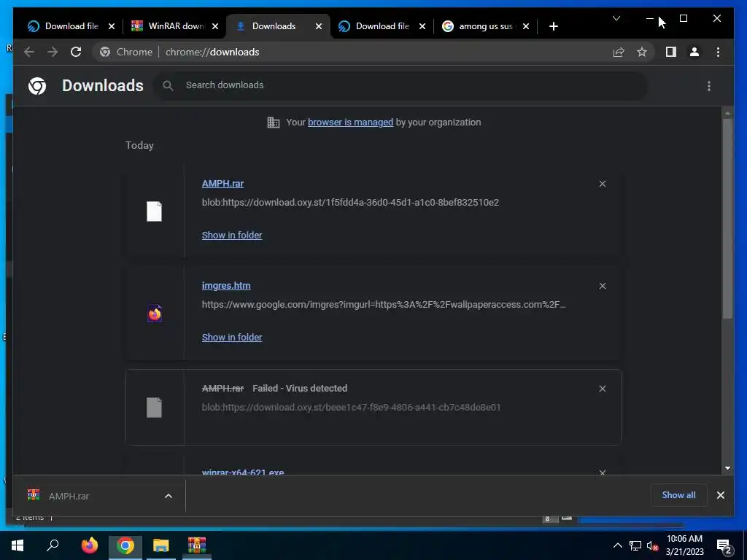Open the browser is managed link
Image resolution: width=747 pixels, height=560 pixels.
pyautogui.click(x=350, y=122)
